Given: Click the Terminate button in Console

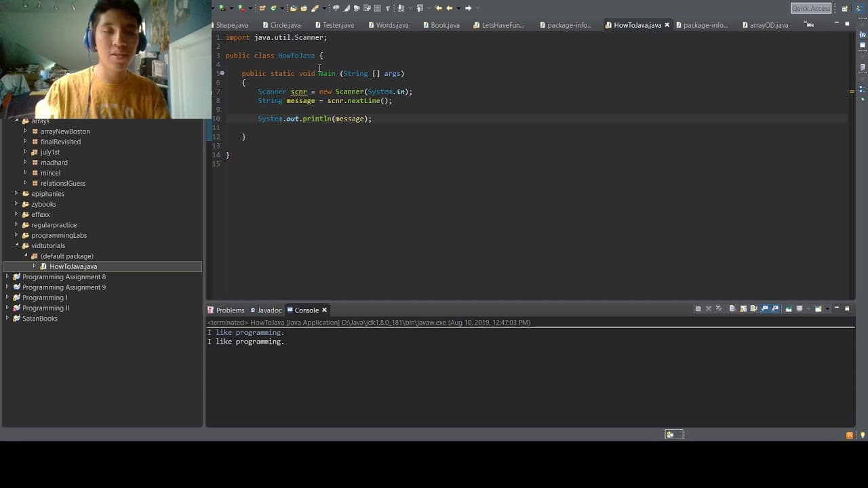Looking at the screenshot, I should coord(698,309).
